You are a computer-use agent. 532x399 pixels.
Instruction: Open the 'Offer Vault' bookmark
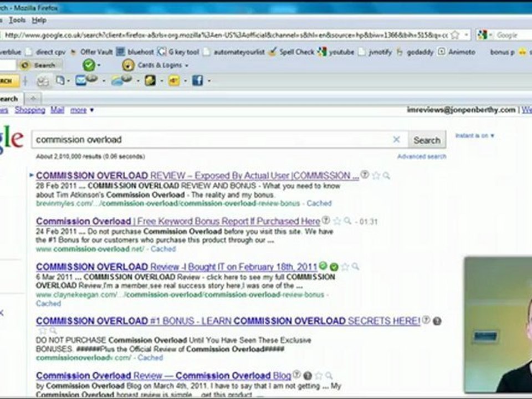pos(91,52)
